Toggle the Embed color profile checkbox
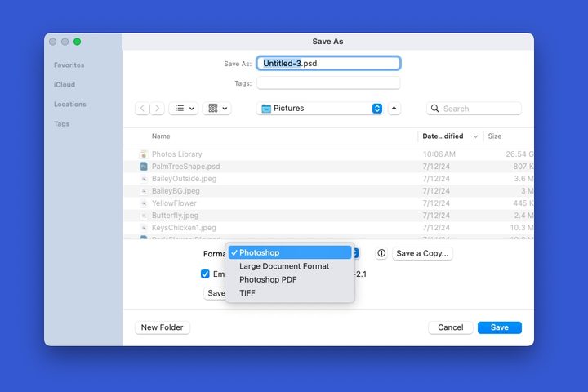 (205, 274)
